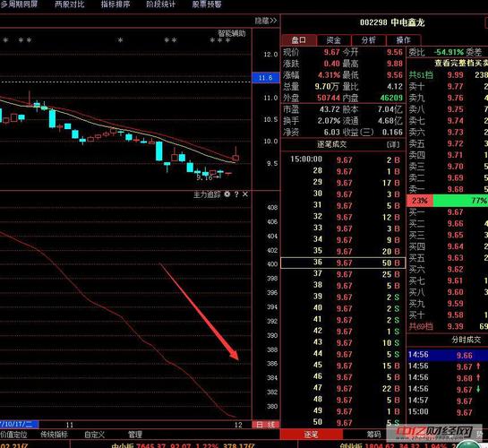Toggle the 智能辅助 overlay
This screenshot has width=488, height=448.
[x=232, y=33]
